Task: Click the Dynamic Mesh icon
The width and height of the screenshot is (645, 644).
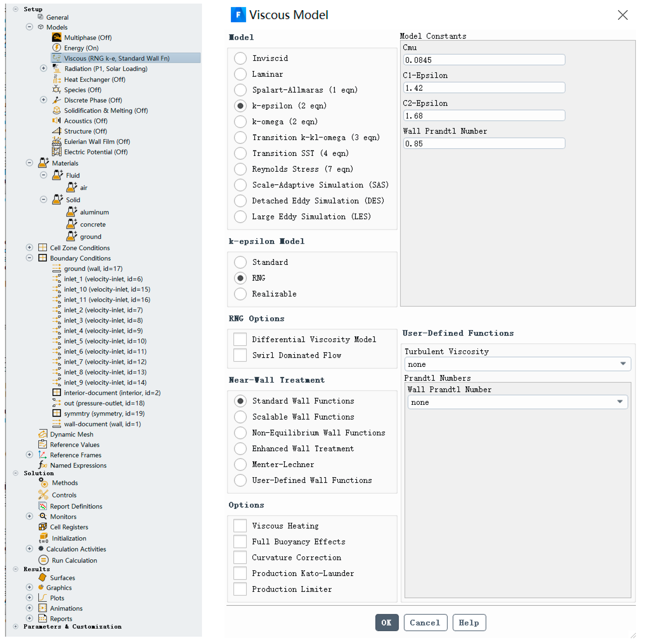Action: pos(42,434)
